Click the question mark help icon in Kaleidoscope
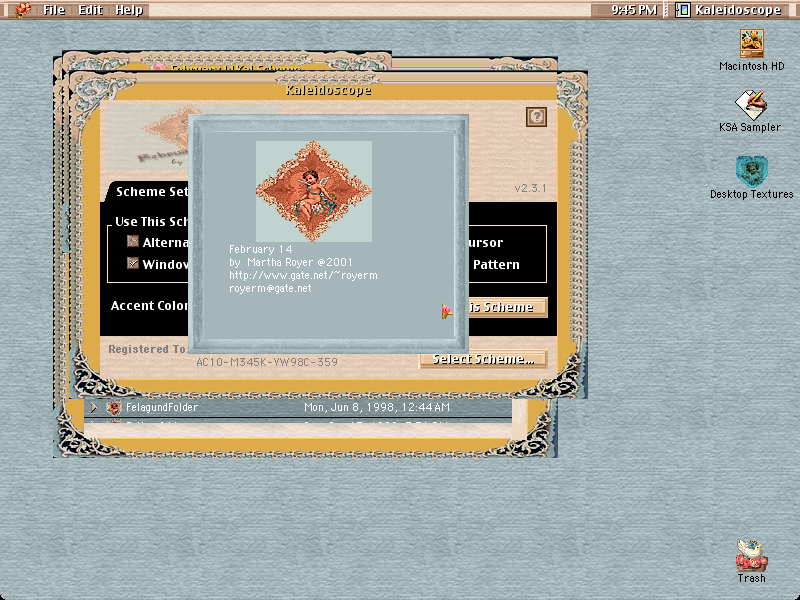This screenshot has width=800, height=600. pyautogui.click(x=536, y=117)
